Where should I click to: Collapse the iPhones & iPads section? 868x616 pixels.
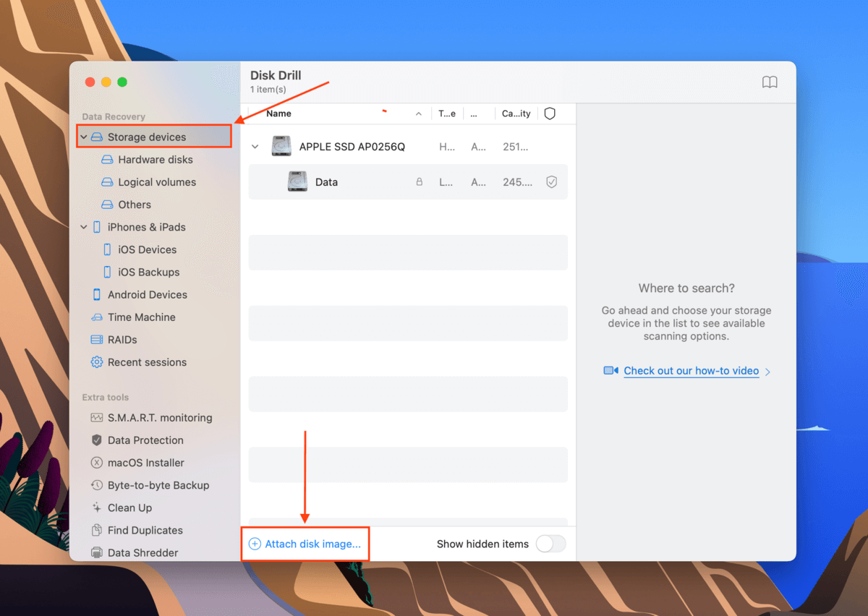[84, 227]
